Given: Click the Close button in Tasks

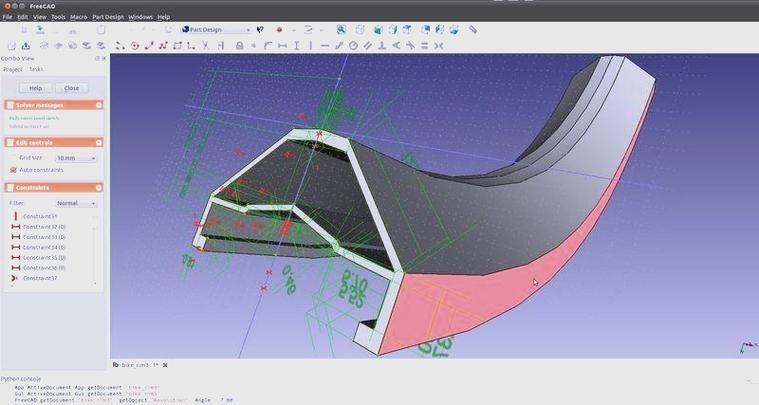Looking at the screenshot, I should pos(71,88).
